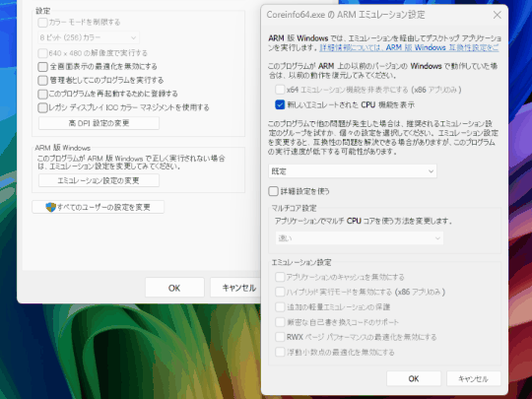The width and height of the screenshot is (532, 399).
Task: Click OK in the ARM emulation dialog
Action: tap(414, 378)
